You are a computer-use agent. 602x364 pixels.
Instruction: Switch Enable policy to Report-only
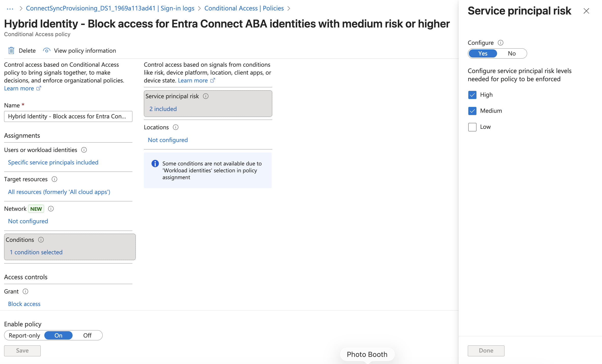coord(24,335)
